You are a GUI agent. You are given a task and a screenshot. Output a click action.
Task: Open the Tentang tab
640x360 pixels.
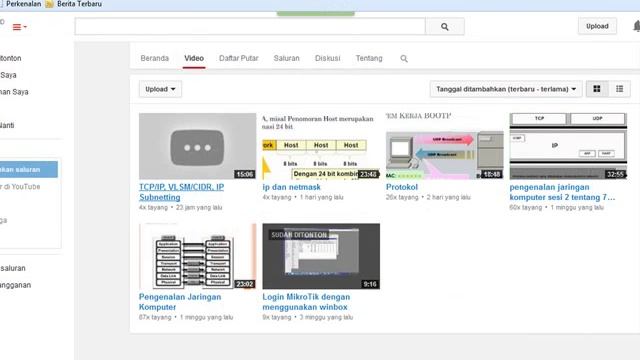coord(369,58)
